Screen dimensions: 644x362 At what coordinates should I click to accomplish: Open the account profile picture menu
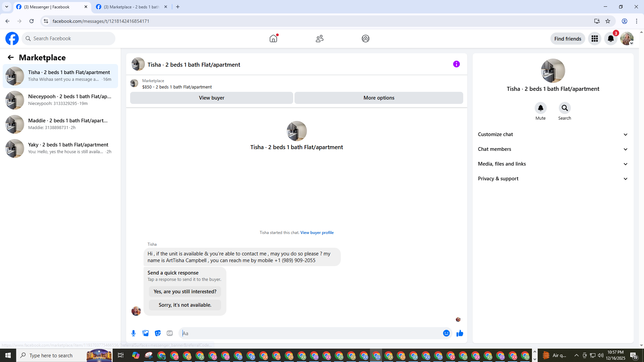(627, 39)
